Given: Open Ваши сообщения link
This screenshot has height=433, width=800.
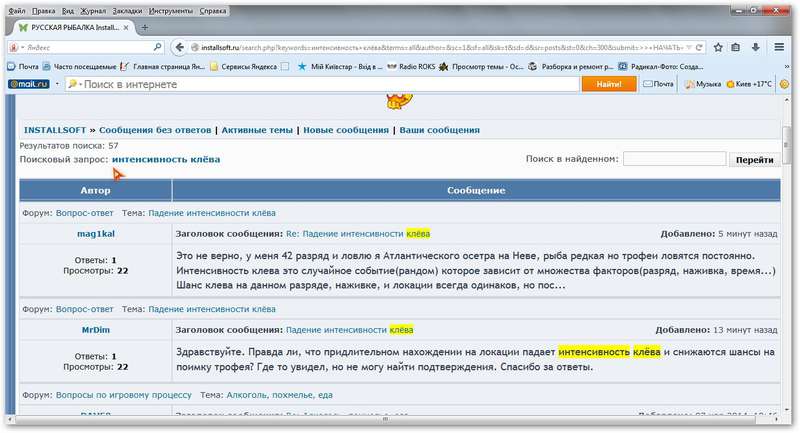Looking at the screenshot, I should tap(439, 130).
